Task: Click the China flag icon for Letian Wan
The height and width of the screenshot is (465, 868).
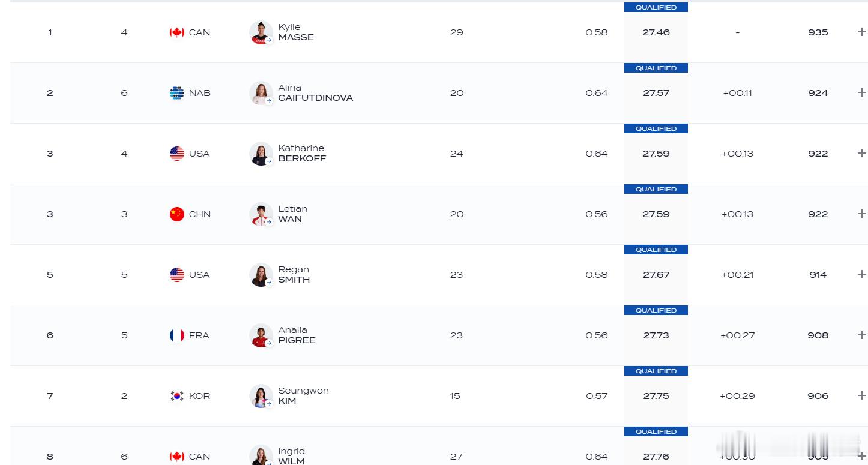Action: point(176,214)
